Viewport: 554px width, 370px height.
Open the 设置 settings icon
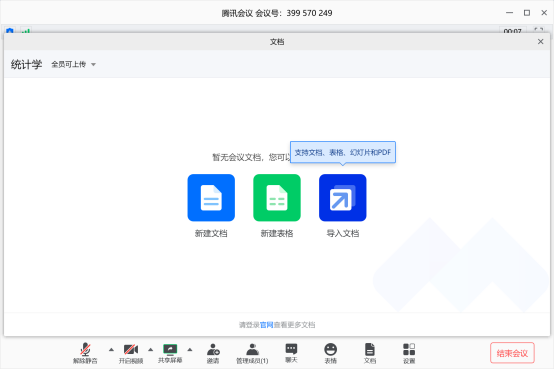(x=409, y=353)
